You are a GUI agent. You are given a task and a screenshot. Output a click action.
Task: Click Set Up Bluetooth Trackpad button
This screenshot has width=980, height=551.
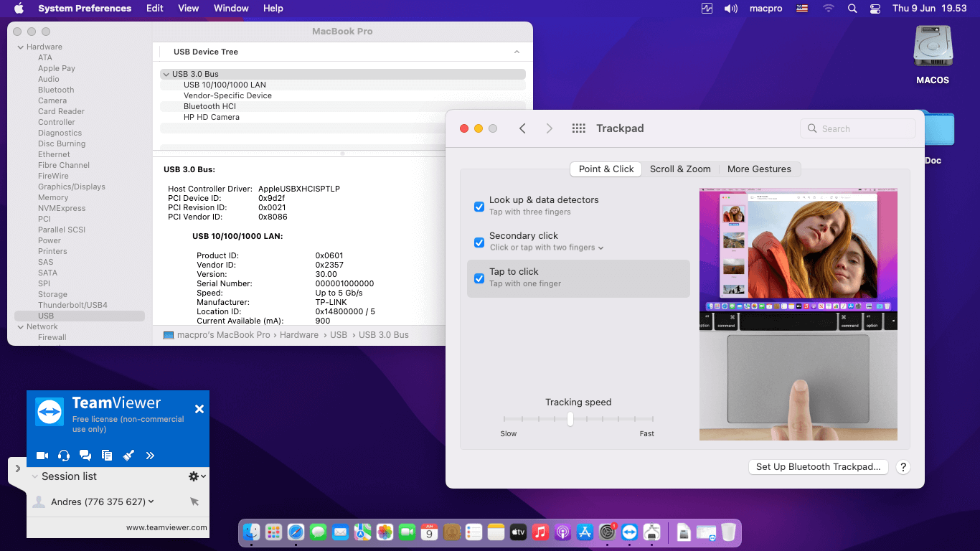(818, 467)
